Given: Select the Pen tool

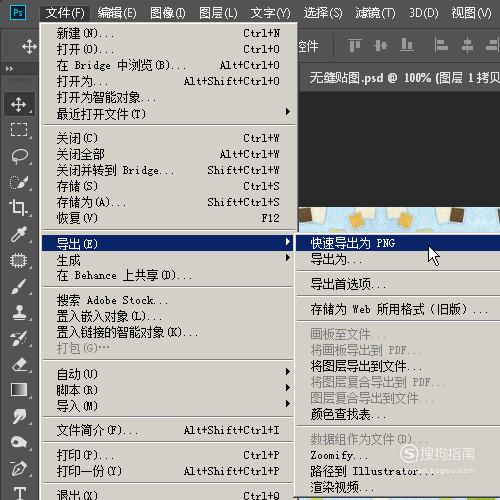Looking at the screenshot, I should (x=19, y=468).
